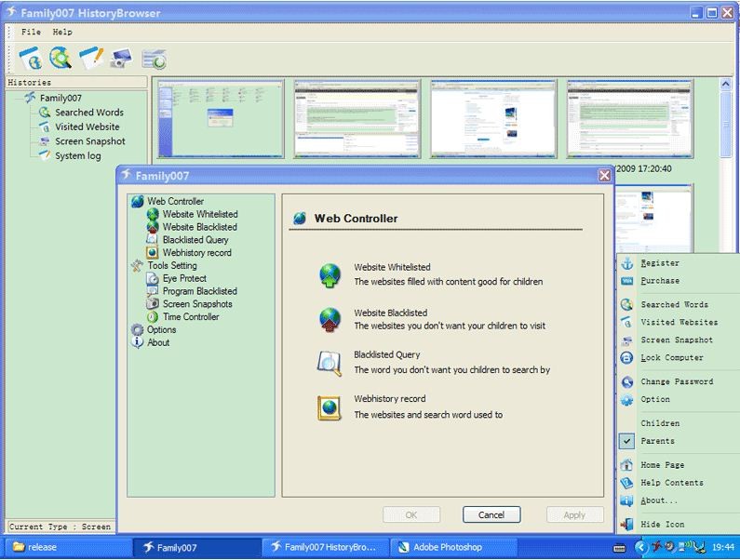Click the refresh list toolbar icon
740x560 pixels.
click(x=155, y=59)
